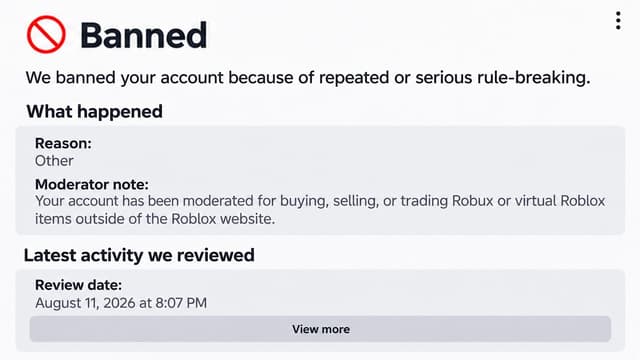Click the ban explanation sentence
Viewport: 640px width, 360px height.
pos(308,78)
